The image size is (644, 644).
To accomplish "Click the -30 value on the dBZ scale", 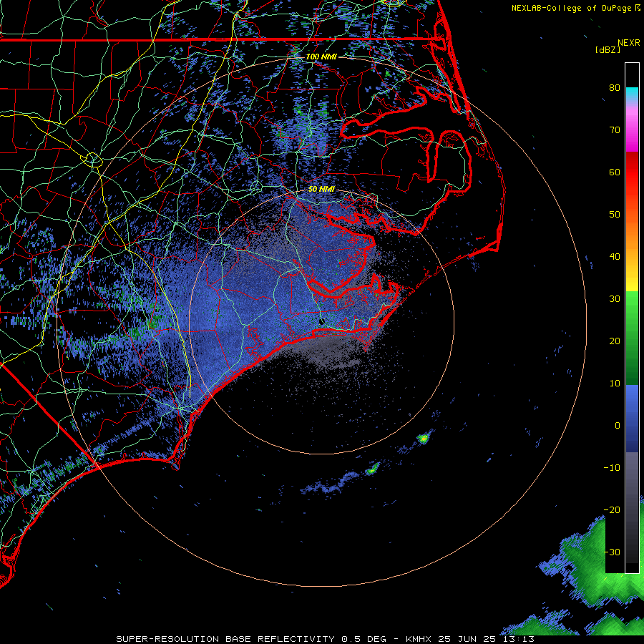I will [x=612, y=552].
